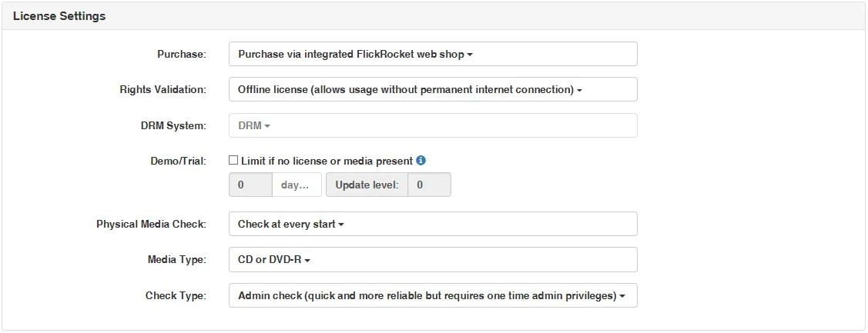The image size is (868, 333).
Task: Enable the Limit if no license checkbox
Action: coord(233,161)
